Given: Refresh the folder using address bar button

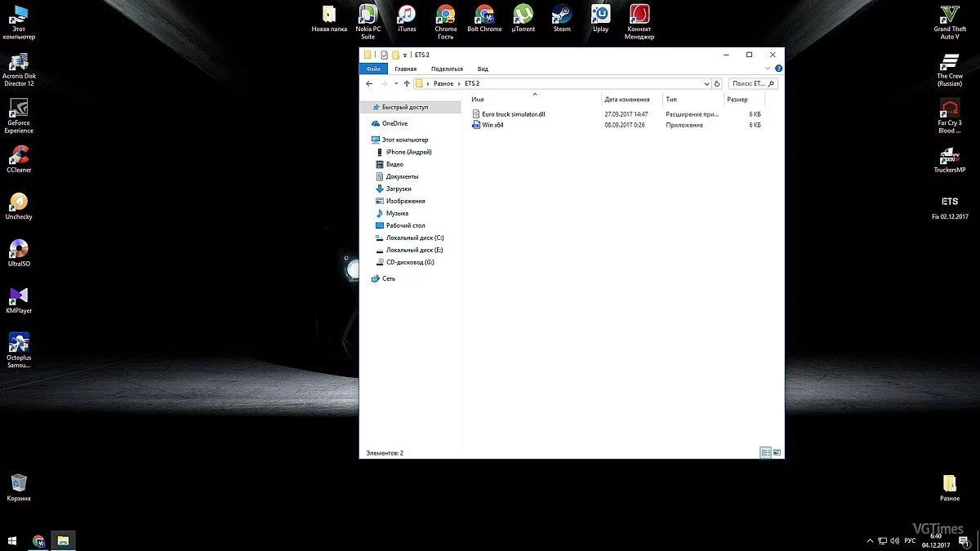Looking at the screenshot, I should 717,83.
